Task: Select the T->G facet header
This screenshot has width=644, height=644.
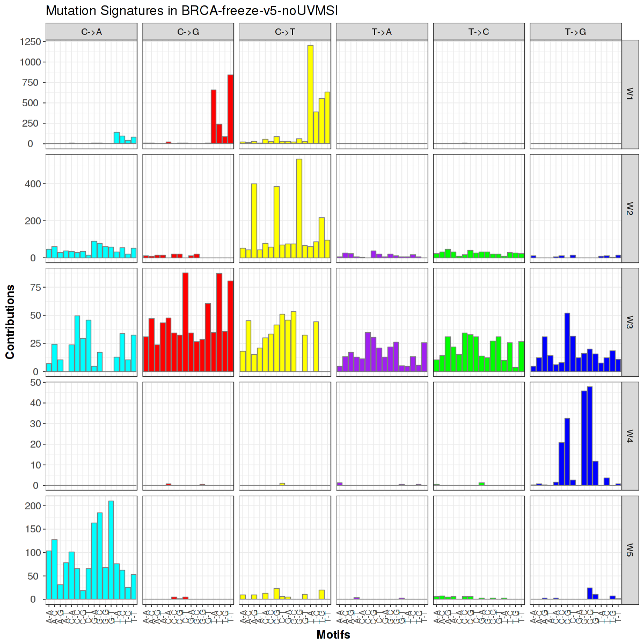Action: click(575, 32)
